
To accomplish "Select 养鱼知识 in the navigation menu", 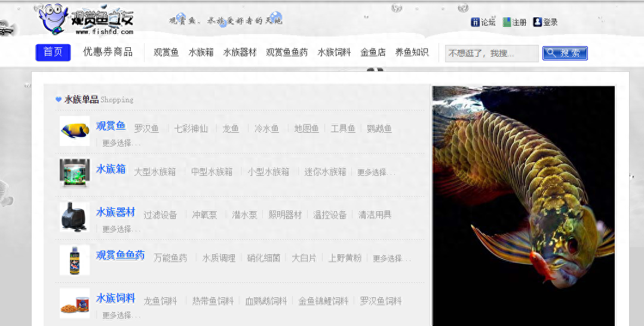I will click(x=412, y=53).
